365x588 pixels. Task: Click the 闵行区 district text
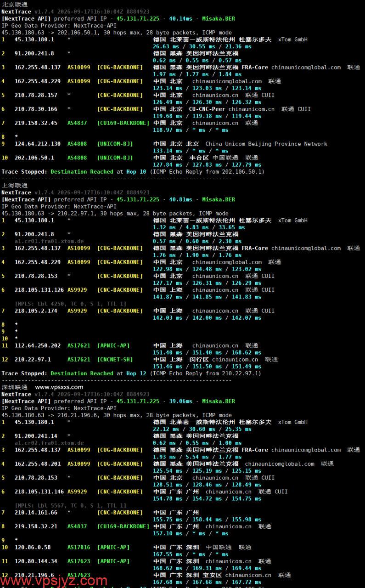tap(199, 359)
